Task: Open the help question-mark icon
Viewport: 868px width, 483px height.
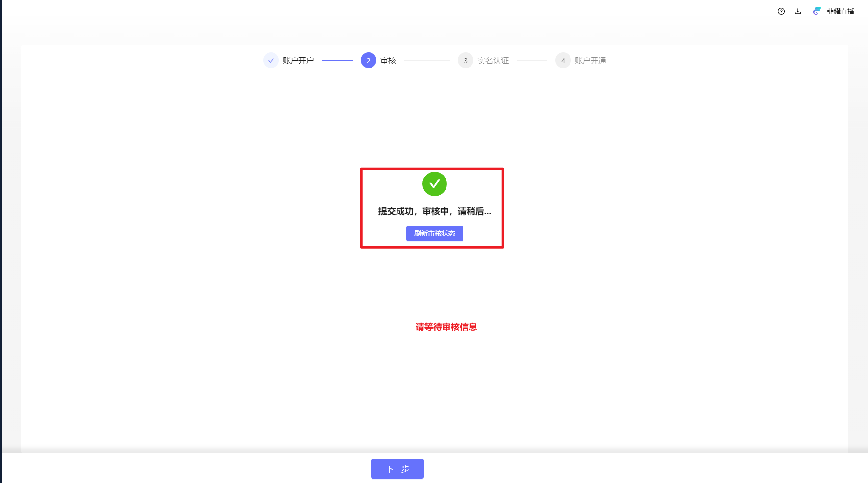Action: click(781, 11)
